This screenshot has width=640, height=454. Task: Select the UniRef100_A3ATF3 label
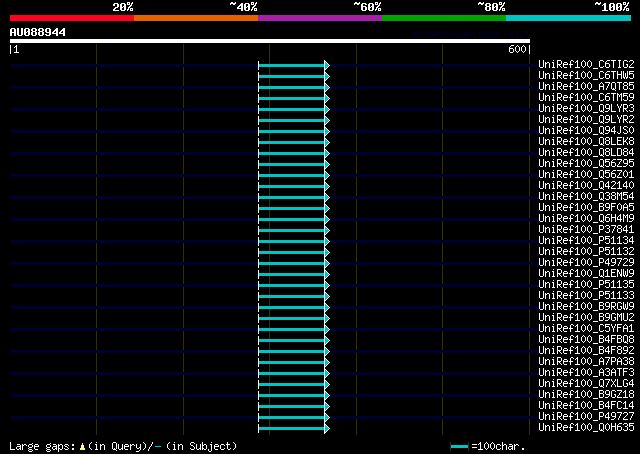point(586,373)
